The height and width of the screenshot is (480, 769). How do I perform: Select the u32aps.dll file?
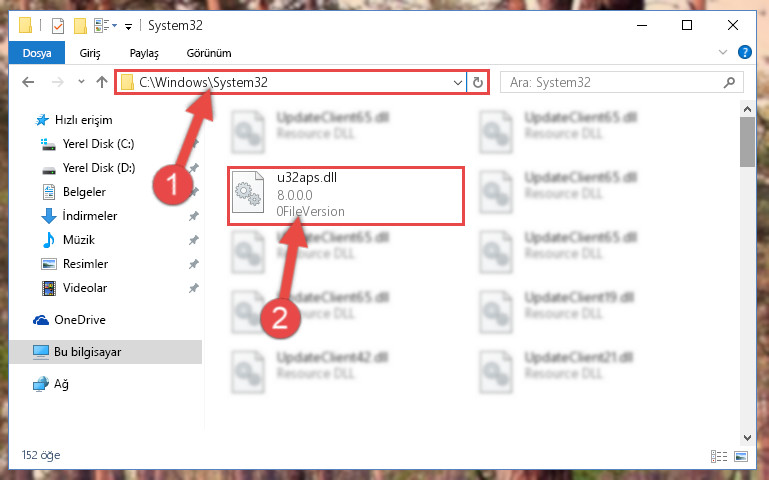point(346,196)
